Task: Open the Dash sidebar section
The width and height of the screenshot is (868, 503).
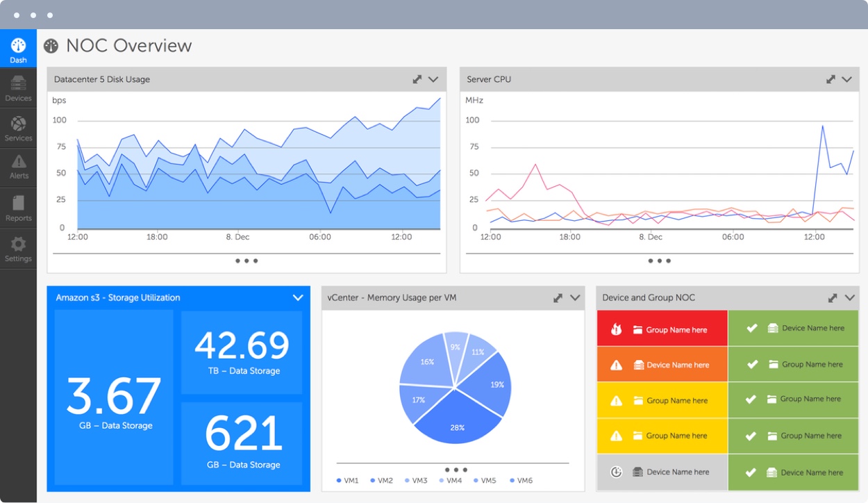Action: click(x=18, y=49)
